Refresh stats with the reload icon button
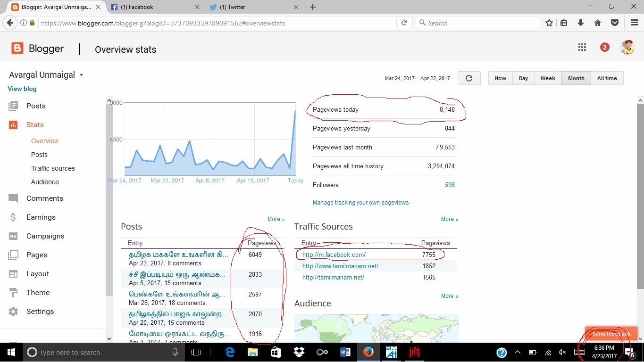This screenshot has width=644, height=362. (x=469, y=78)
